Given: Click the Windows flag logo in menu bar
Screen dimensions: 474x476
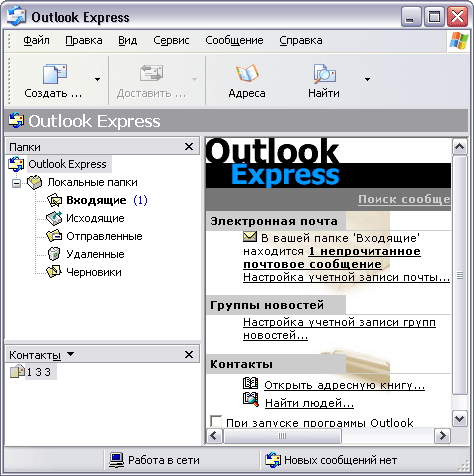Looking at the screenshot, I should [x=459, y=41].
